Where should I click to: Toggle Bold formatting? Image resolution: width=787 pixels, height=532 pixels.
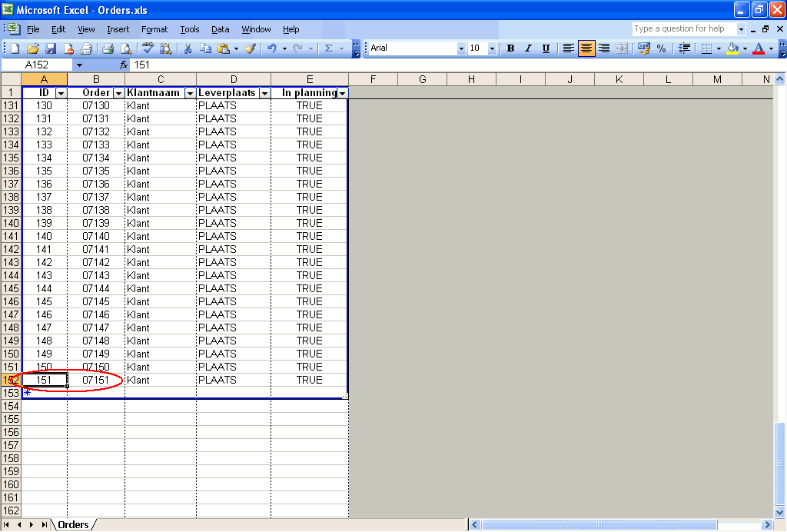point(510,48)
